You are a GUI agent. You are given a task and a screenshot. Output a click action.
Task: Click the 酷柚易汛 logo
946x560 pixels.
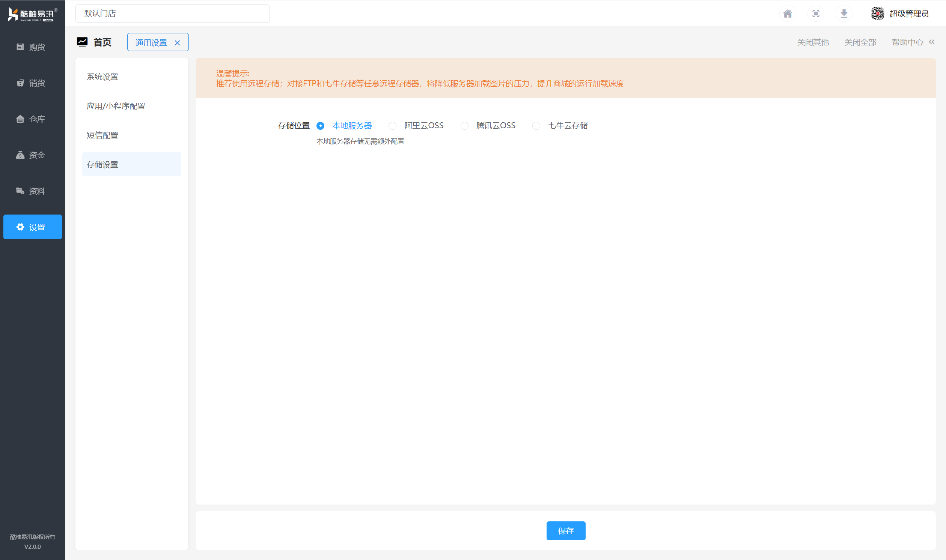[33, 14]
